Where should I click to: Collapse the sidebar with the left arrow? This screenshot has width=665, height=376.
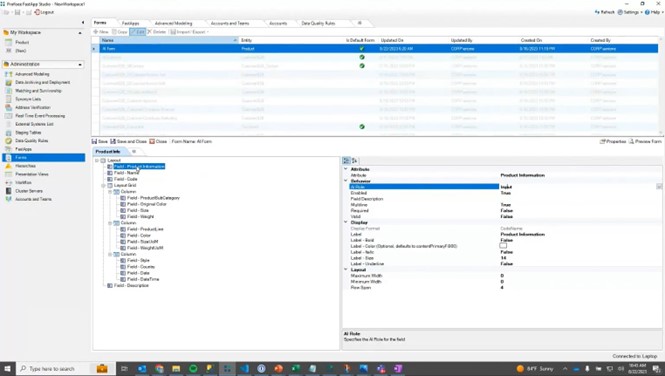(83, 22)
